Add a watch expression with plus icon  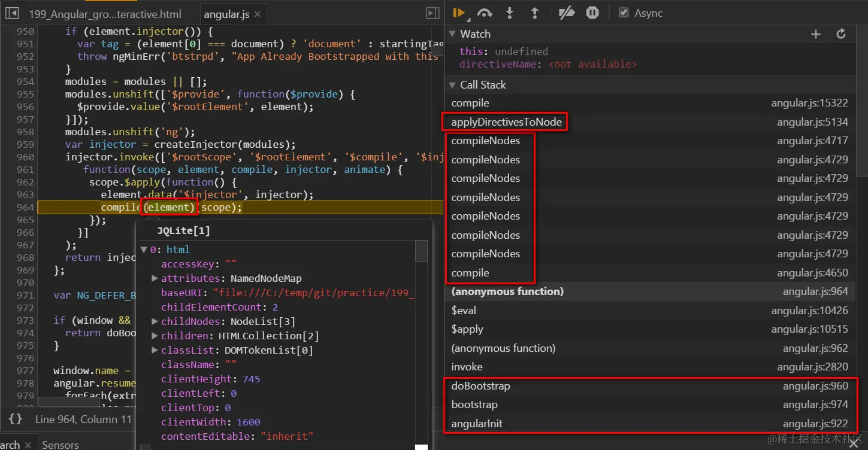point(815,34)
